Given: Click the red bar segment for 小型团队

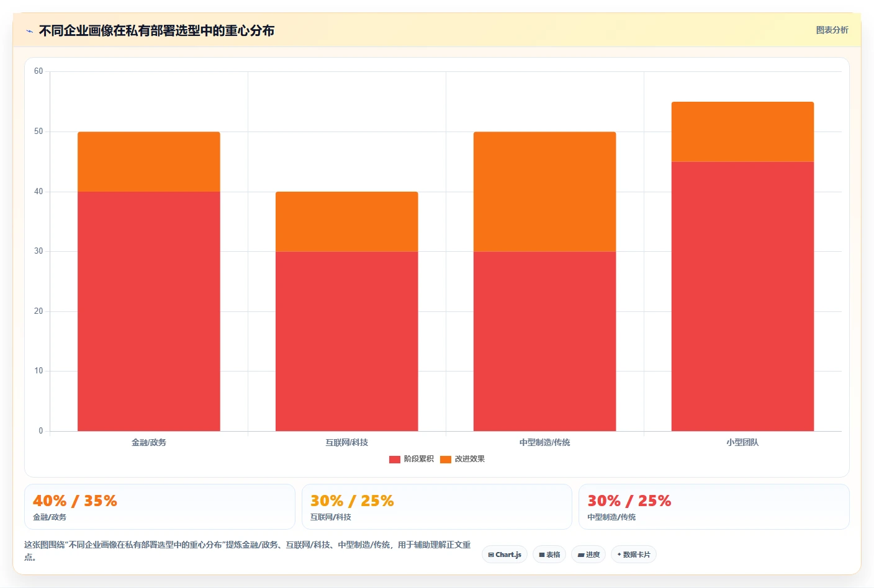Looking at the screenshot, I should [x=743, y=296].
